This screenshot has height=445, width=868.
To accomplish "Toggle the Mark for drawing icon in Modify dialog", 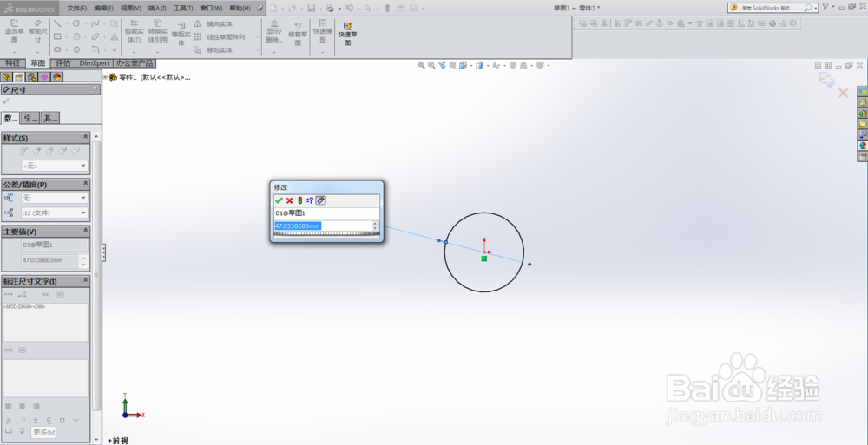I will tap(320, 200).
